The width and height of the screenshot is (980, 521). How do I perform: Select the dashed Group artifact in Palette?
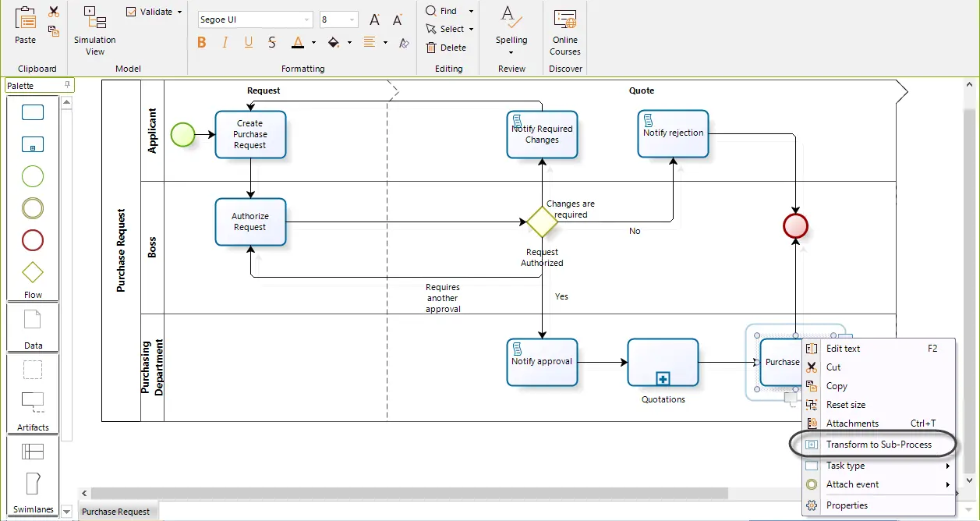(x=33, y=369)
